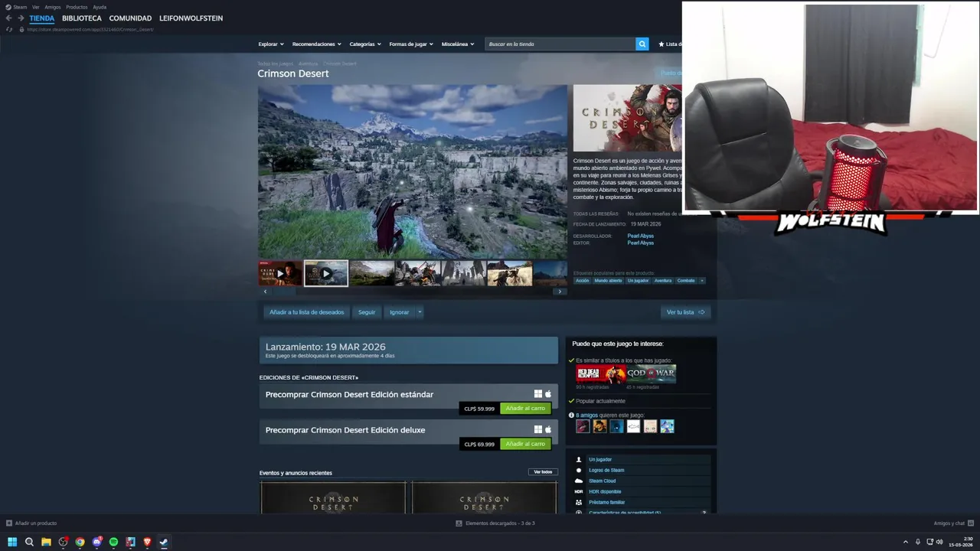Open Recomendaciones dropdown
Viewport: 980px width, 551px height.
point(317,44)
